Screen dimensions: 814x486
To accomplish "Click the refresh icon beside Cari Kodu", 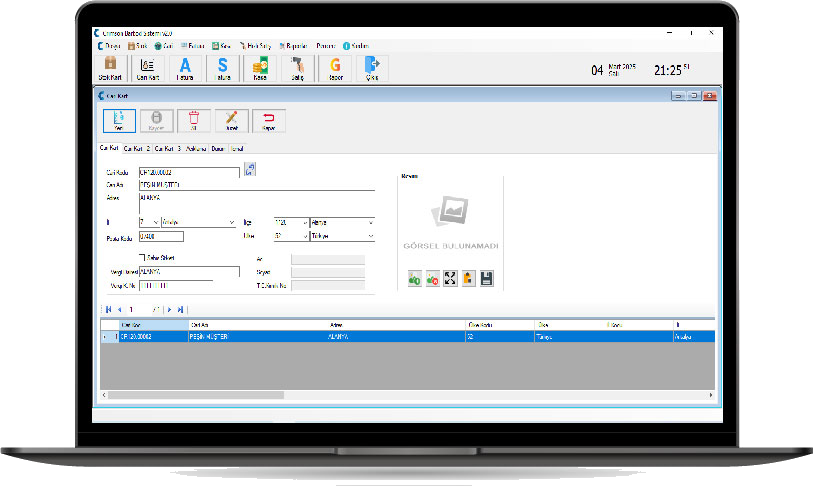I will 250,170.
